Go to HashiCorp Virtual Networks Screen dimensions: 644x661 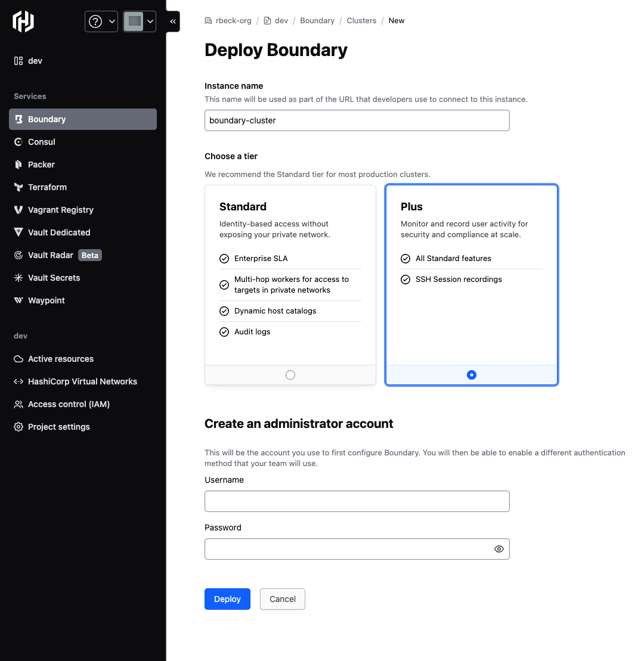[x=82, y=381]
